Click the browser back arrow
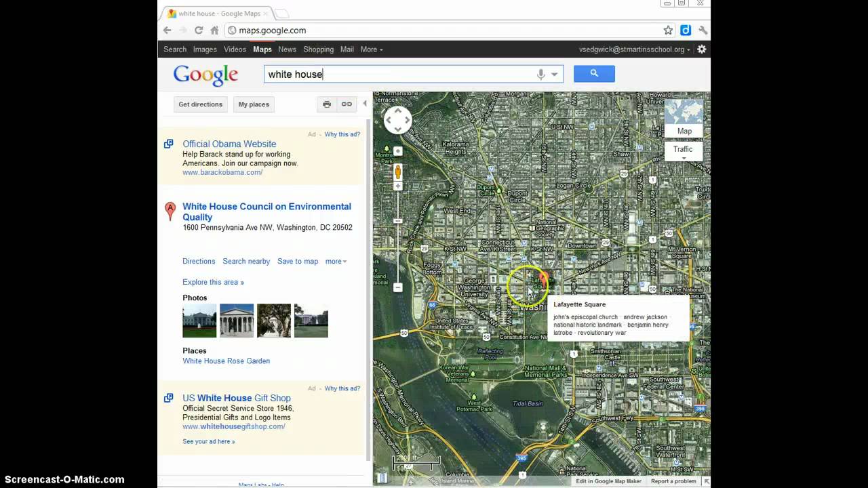The height and width of the screenshot is (488, 868). coord(167,30)
